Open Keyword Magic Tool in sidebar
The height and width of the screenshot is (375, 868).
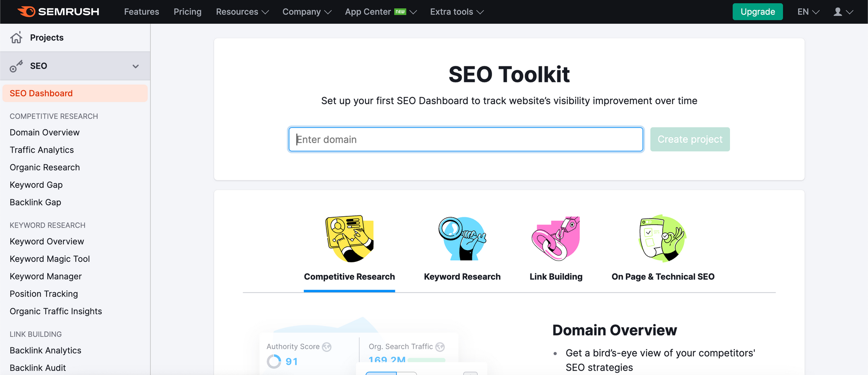tap(49, 259)
